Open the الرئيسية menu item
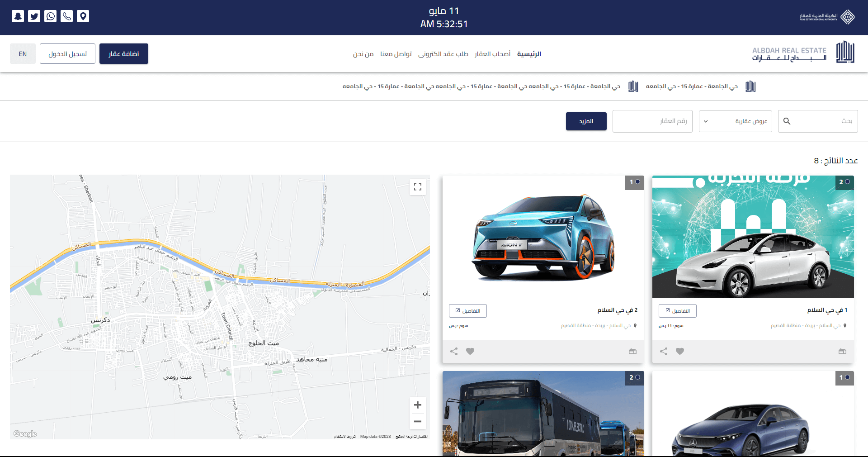 pos(529,54)
